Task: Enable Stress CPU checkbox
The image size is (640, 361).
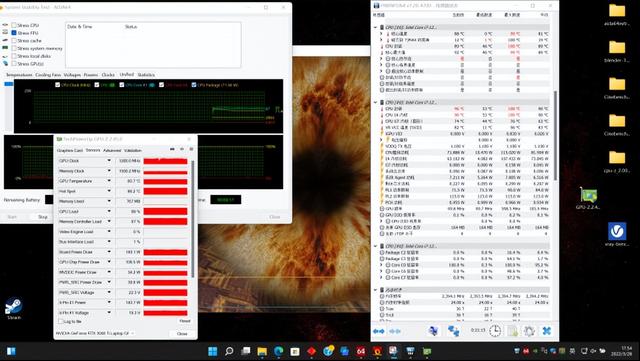Action: click(14, 25)
